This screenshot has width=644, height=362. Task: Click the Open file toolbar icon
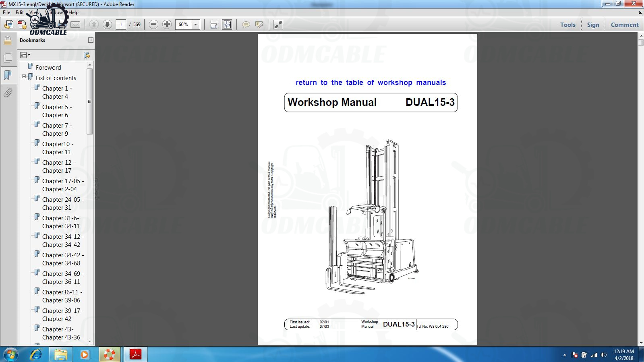(x=8, y=25)
